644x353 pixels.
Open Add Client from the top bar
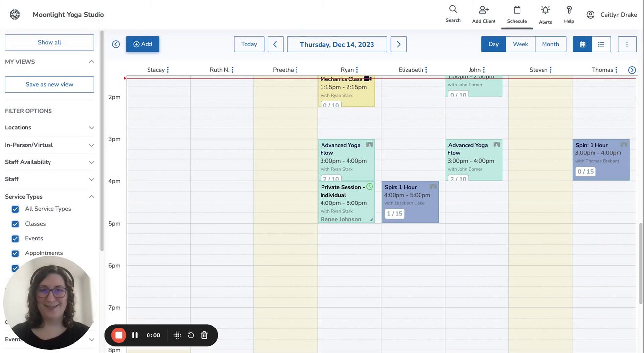(484, 14)
